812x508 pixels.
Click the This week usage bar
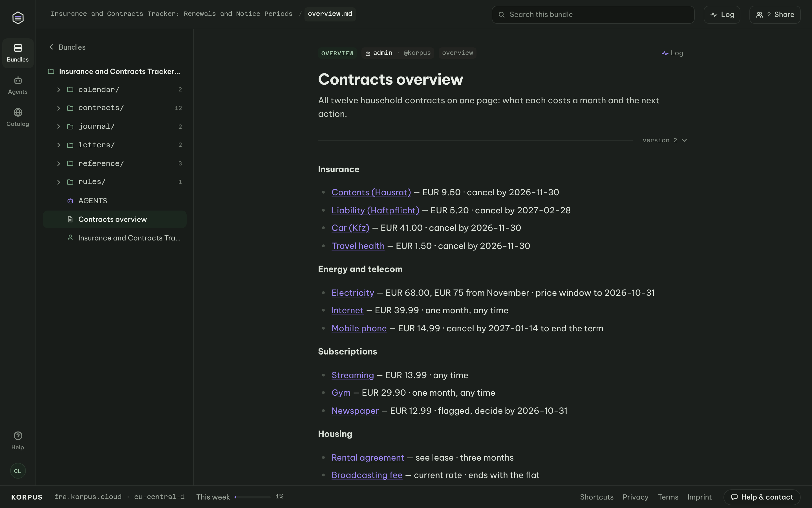pos(252,497)
